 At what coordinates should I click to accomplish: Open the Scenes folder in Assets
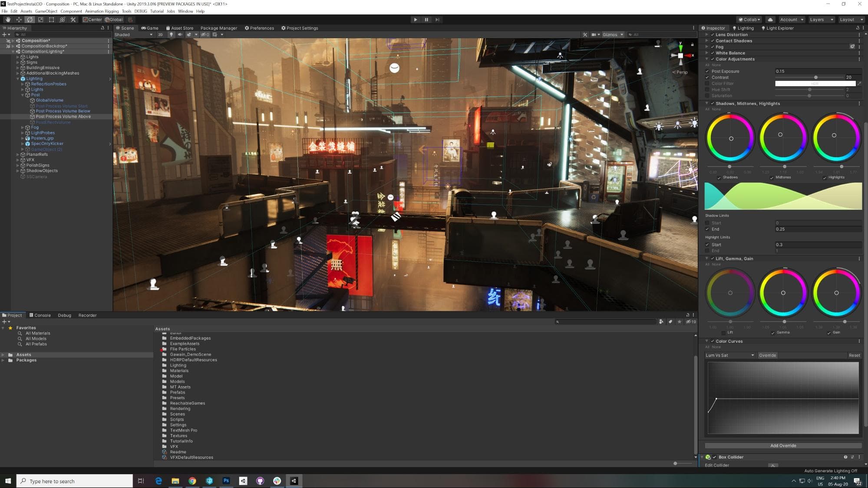pos(177,414)
